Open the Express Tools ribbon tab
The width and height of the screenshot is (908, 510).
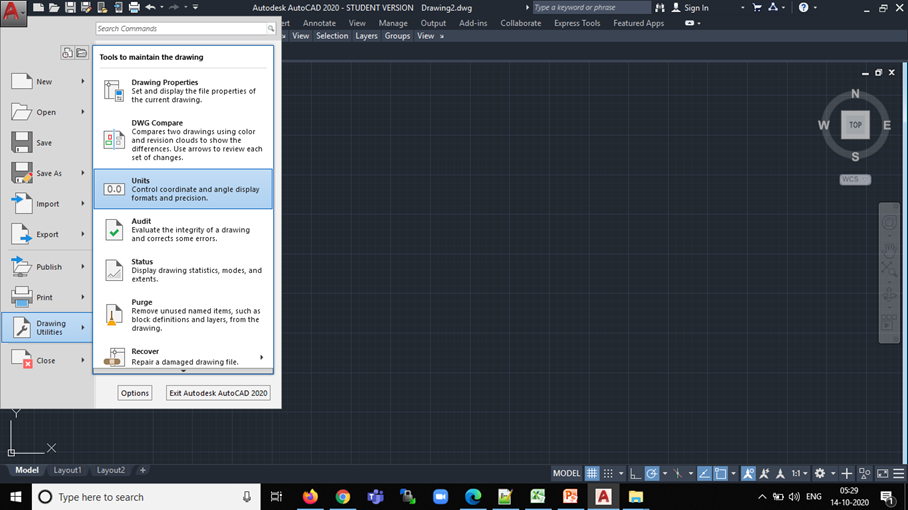pos(577,23)
